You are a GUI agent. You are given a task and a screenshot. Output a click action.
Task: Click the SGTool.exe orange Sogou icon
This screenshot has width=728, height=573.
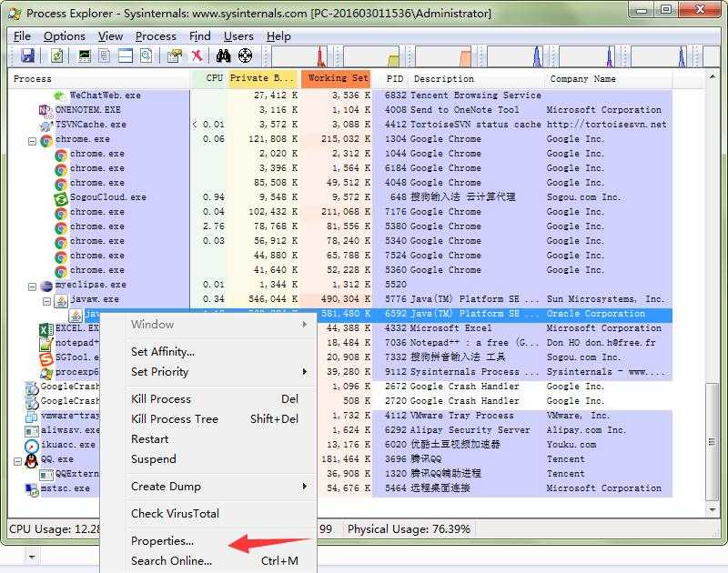[46, 358]
